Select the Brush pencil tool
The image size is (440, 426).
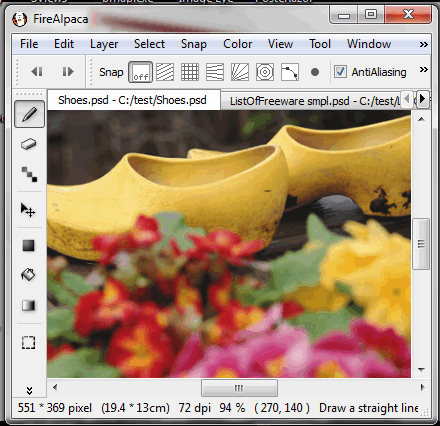(29, 114)
